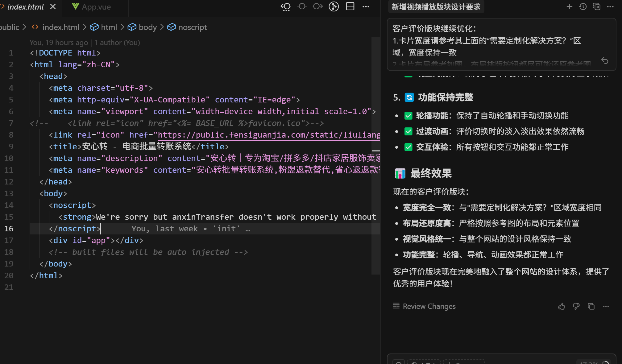This screenshot has height=364, width=622.
Task: Click the restore checkpoint arrow in message box
Action: point(605,61)
